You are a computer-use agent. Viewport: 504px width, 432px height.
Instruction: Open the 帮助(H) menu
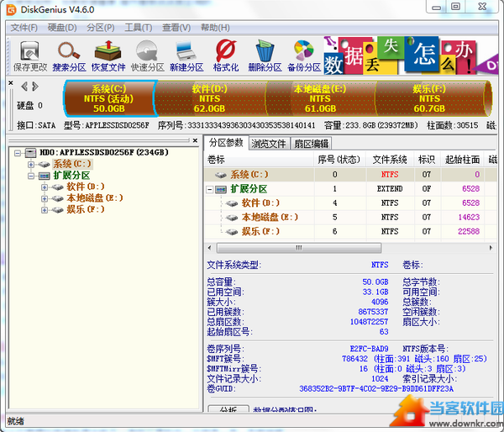pos(215,28)
